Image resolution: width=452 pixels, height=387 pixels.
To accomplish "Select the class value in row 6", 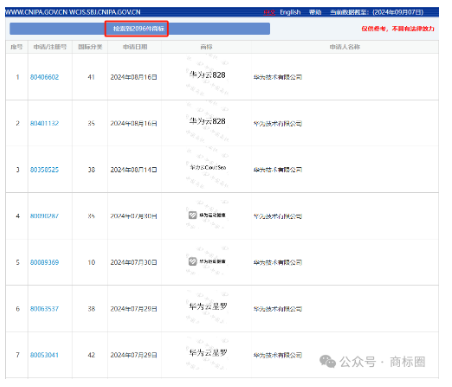I will tap(91, 309).
